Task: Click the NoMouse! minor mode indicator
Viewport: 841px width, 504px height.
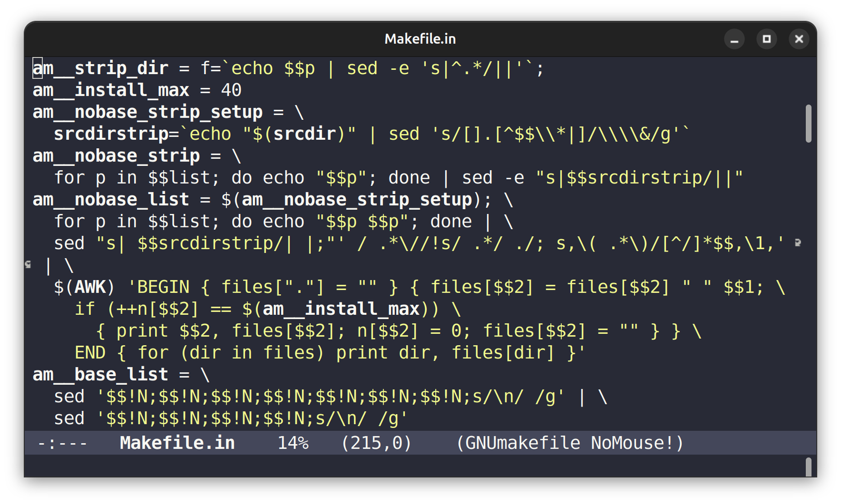Action: (x=633, y=443)
